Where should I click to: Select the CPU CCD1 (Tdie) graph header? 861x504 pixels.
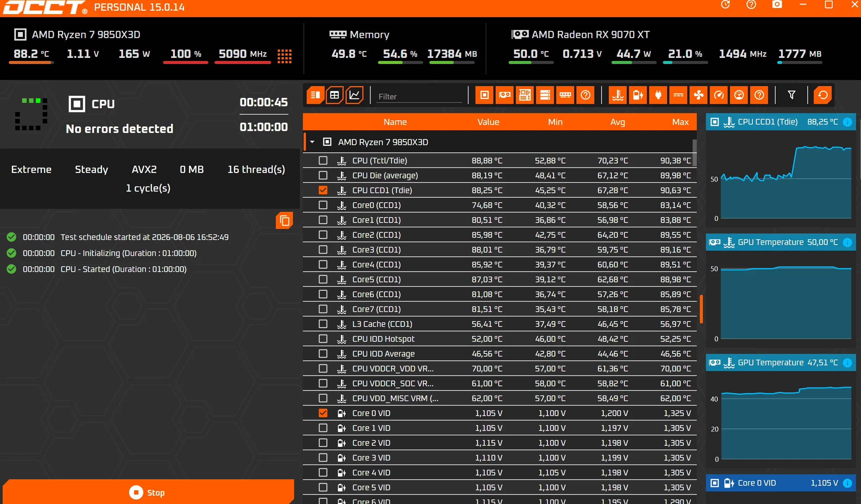[781, 122]
